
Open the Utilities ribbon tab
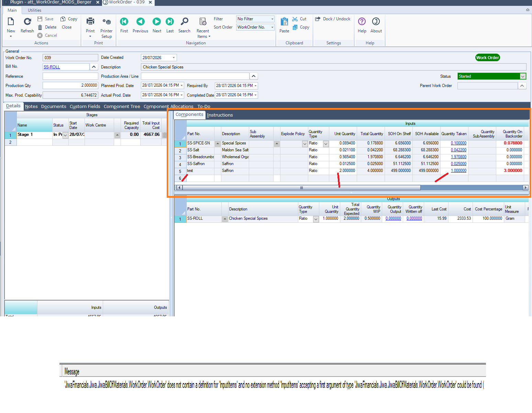34,10
